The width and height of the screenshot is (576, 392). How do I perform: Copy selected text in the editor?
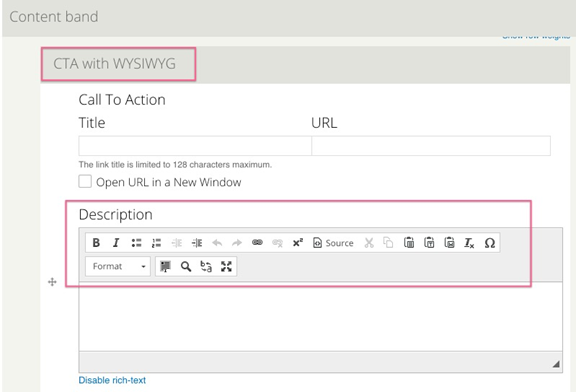[x=388, y=243]
